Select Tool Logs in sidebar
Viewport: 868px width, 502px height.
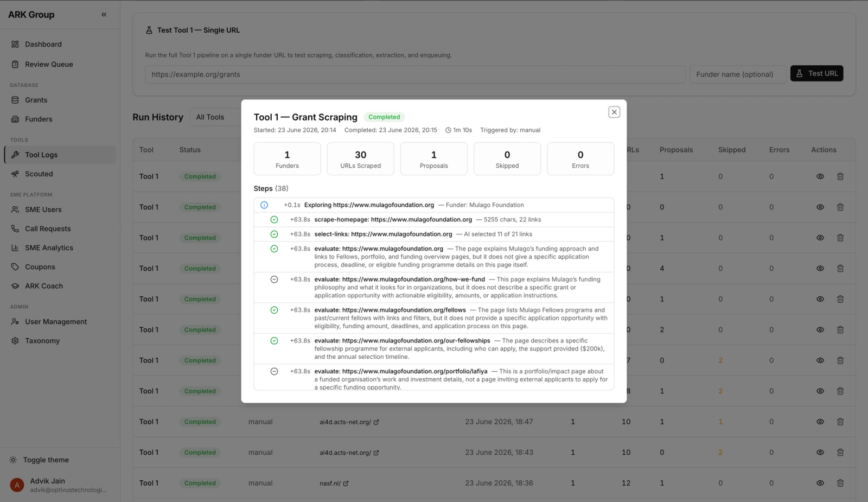click(60, 155)
